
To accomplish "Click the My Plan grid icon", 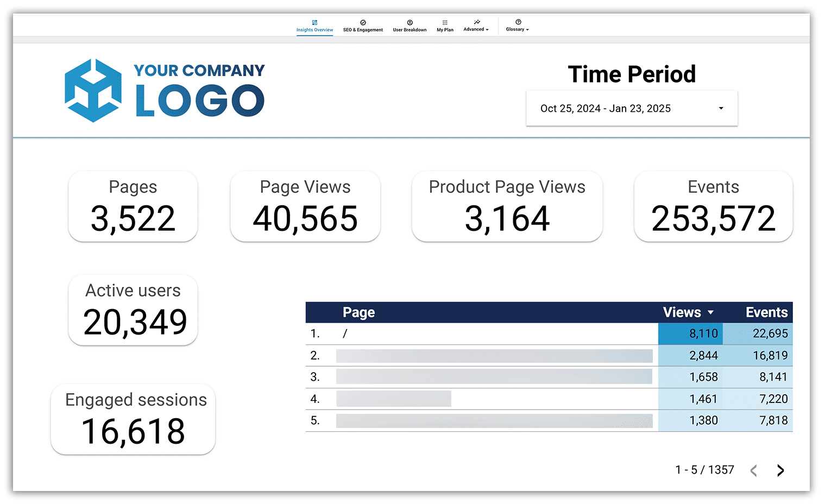I will tap(445, 22).
